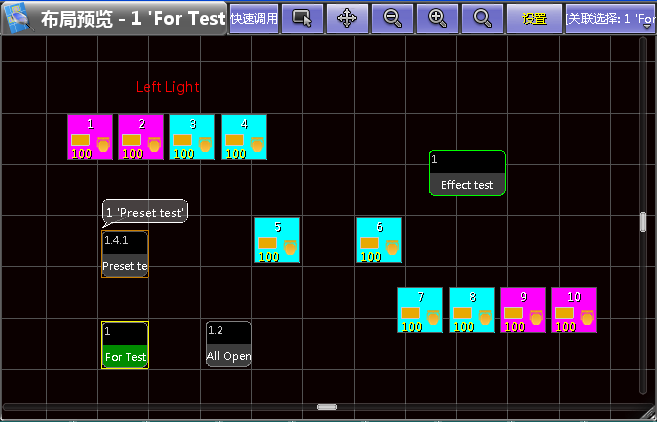Activate the move/pan arrows tool

coord(347,18)
